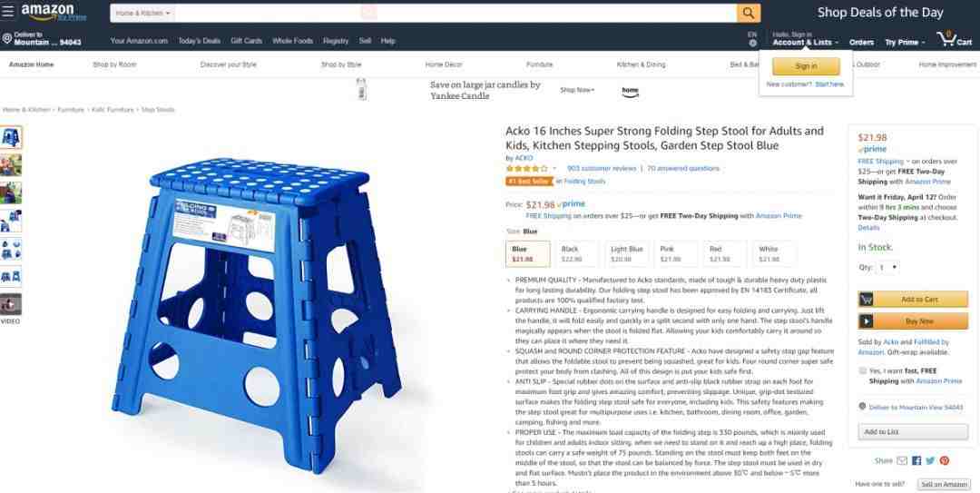Check the fast FREE Shipping Prime box
This screenshot has height=493, width=980.
[x=863, y=371]
